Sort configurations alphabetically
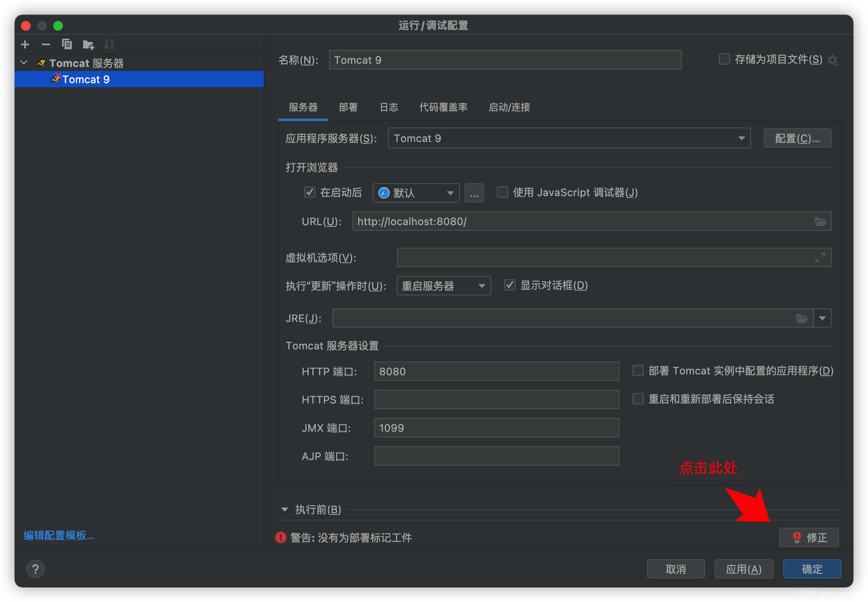Viewport: 868px width, 602px height. (109, 44)
